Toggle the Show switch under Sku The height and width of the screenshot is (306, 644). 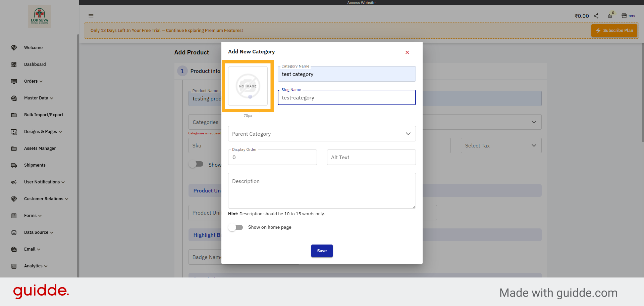tap(196, 164)
